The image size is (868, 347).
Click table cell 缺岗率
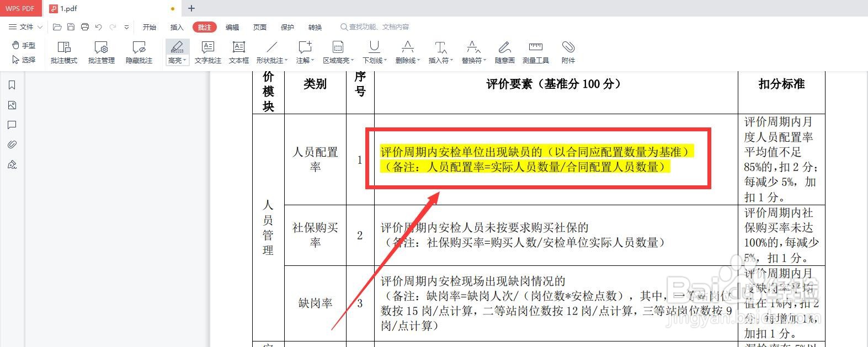(315, 303)
